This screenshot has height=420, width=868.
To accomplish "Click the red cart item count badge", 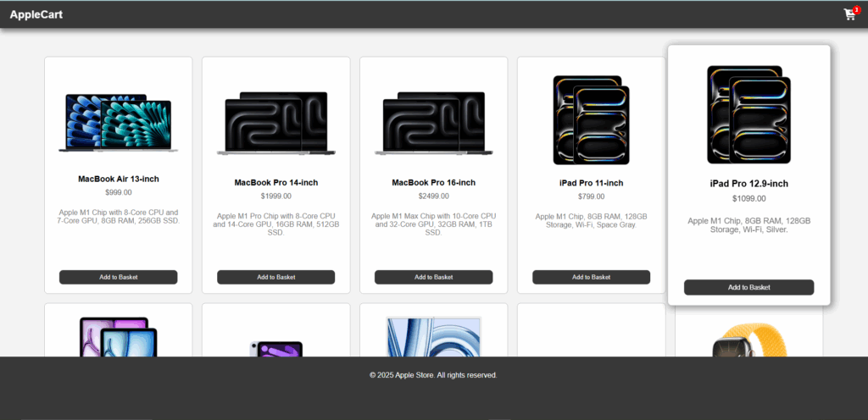I will (x=856, y=9).
